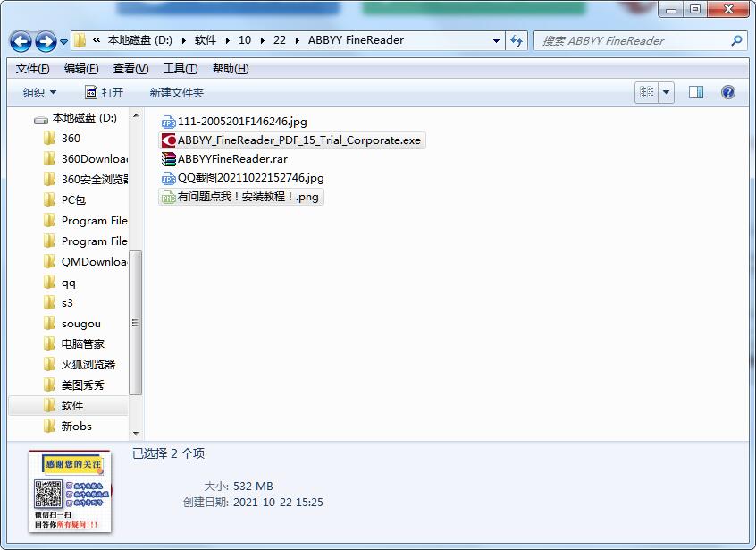Image resolution: width=756 pixels, height=550 pixels.
Task: Click the JPG icon of 111-2005201F146246.jpg
Action: point(168,122)
